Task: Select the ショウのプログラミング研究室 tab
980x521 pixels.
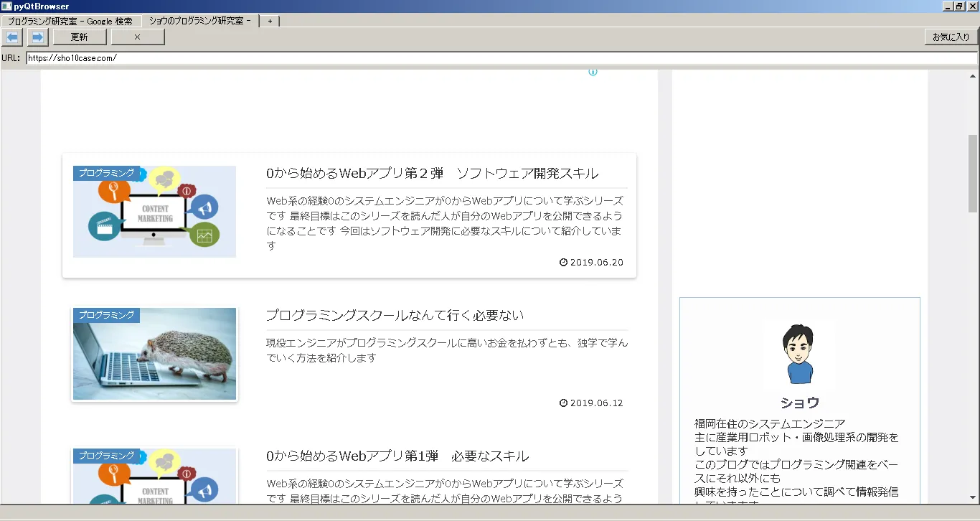Action: 199,21
